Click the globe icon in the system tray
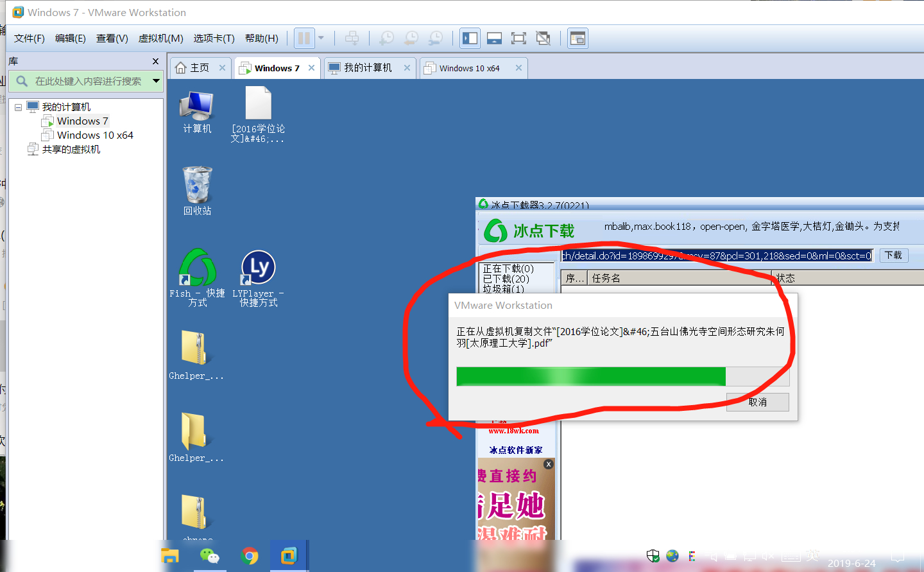This screenshot has width=924, height=572. coord(672,556)
